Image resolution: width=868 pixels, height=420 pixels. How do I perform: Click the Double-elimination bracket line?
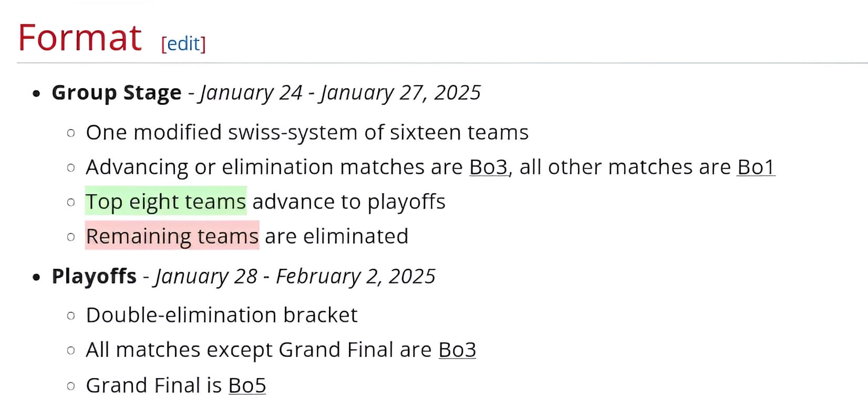[x=221, y=316]
